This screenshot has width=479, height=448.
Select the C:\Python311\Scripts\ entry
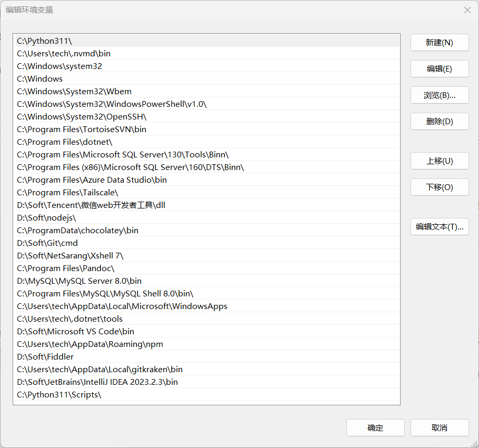[206, 394]
